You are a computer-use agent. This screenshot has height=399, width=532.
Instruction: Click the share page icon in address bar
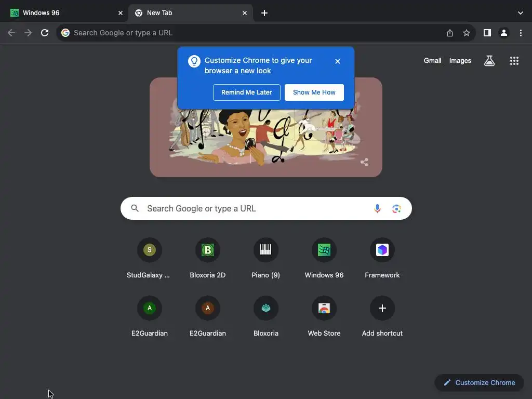click(x=450, y=33)
